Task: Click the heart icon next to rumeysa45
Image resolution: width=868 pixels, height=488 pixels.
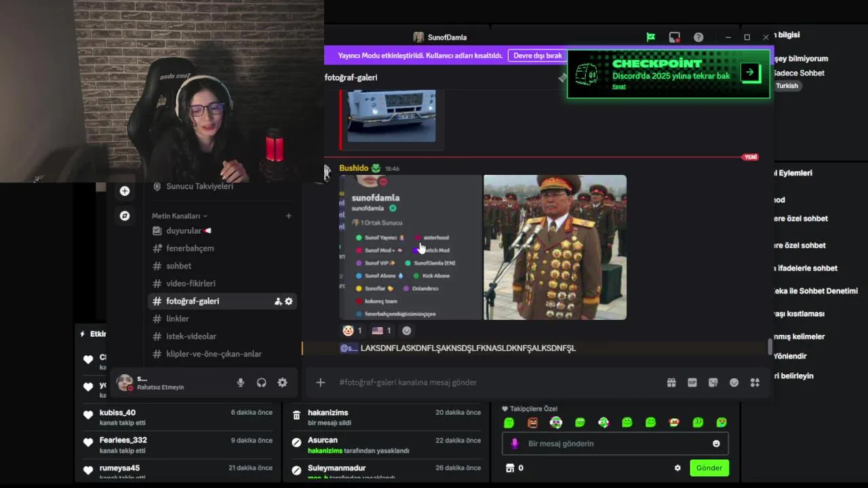Action: pos(88,470)
